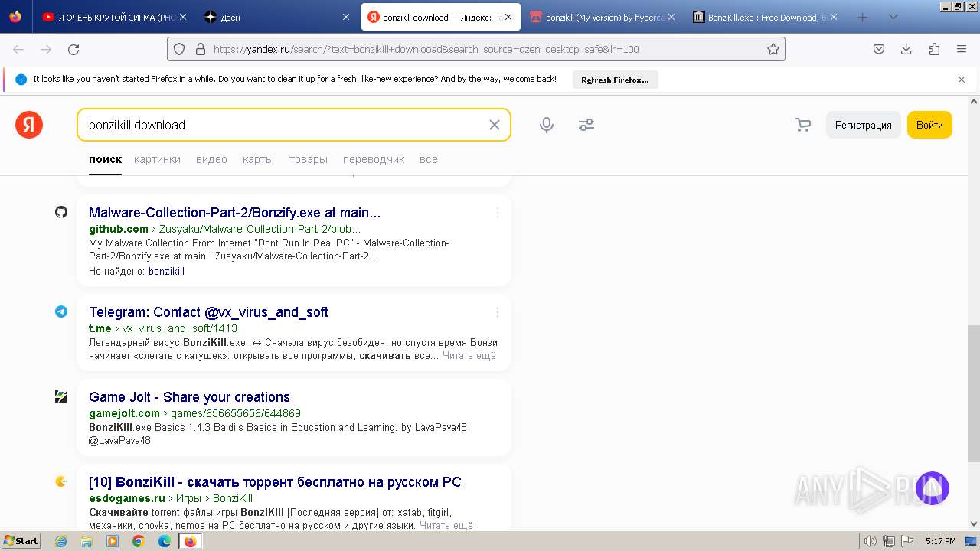Viewport: 980px width, 551px height.
Task: Open Firefox downloads panel
Action: tap(906, 49)
